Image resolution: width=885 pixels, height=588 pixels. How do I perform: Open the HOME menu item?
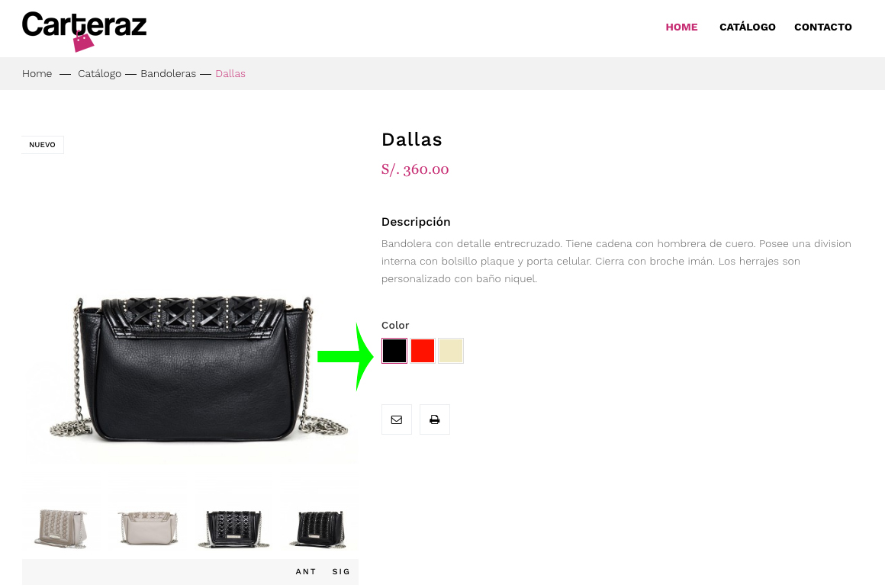(x=681, y=27)
